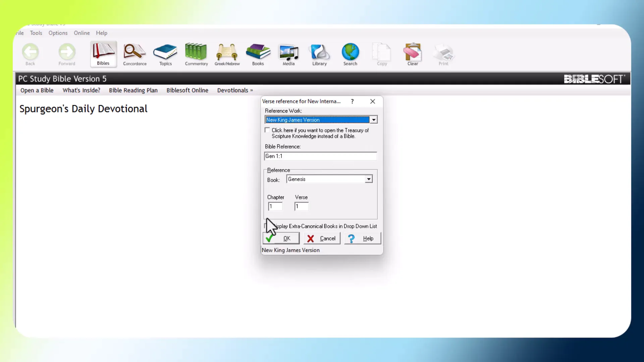Click the New King James Version status text
The image size is (644, 362).
[291, 250]
